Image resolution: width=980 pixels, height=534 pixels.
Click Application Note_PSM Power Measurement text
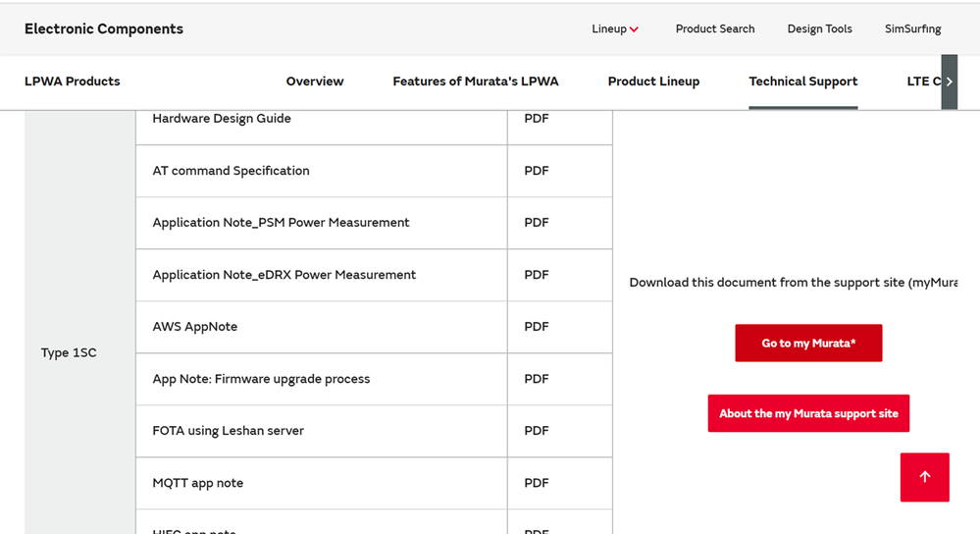pos(281,223)
